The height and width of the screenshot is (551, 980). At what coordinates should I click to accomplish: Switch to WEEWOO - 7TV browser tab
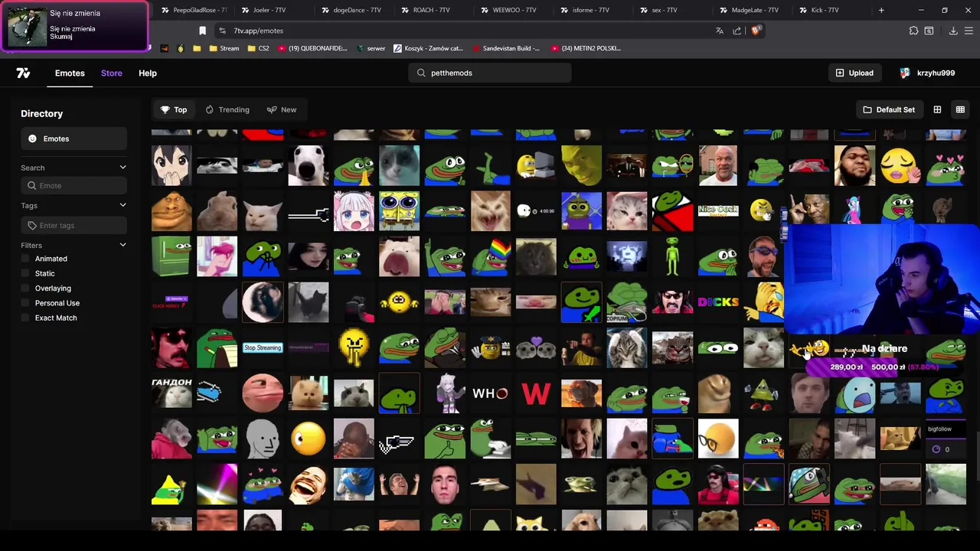coord(513,10)
